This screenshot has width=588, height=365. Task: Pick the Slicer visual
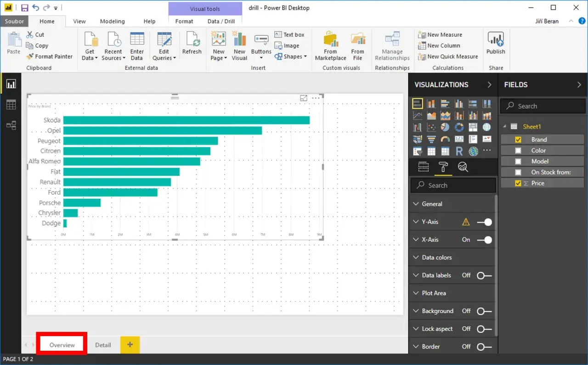417,151
